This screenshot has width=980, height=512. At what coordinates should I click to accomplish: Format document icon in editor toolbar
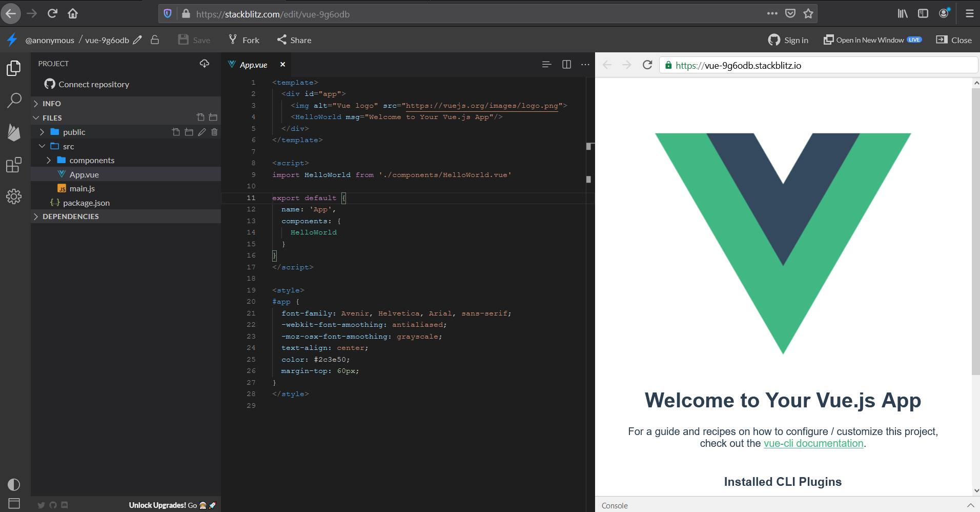547,64
